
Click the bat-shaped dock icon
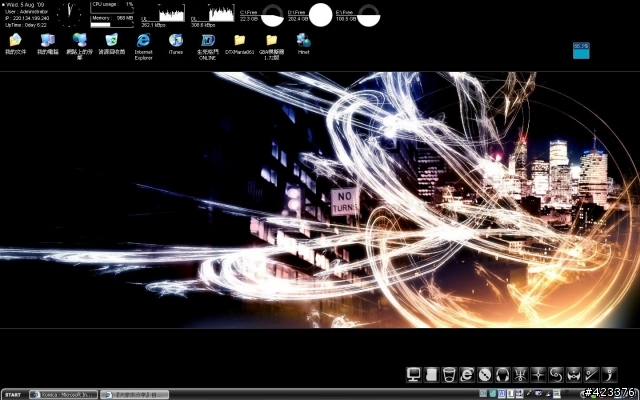click(x=573, y=374)
